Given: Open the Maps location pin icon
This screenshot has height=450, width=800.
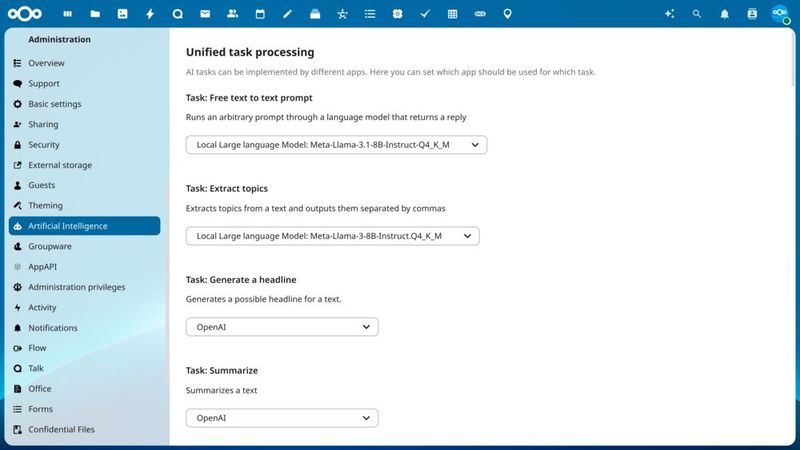Looking at the screenshot, I should tap(508, 14).
